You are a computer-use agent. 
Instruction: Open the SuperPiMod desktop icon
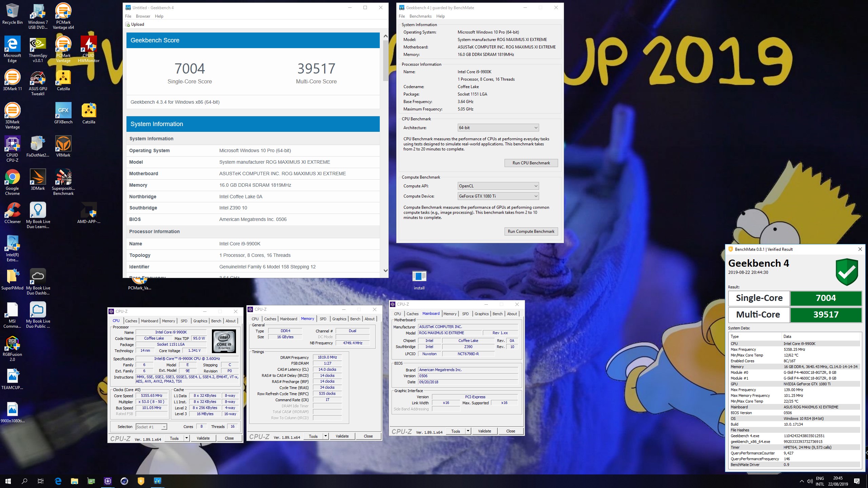tap(12, 279)
